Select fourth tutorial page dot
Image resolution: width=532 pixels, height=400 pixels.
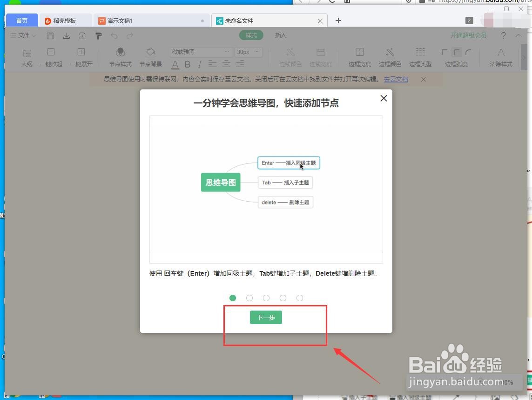click(x=283, y=298)
